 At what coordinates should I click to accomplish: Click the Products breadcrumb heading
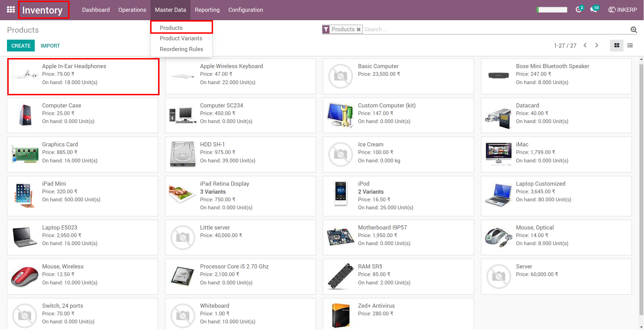tap(23, 30)
